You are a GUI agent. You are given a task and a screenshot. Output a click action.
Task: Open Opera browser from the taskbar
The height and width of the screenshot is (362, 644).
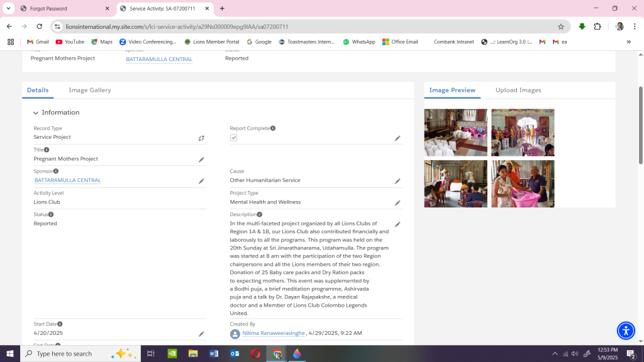click(x=255, y=353)
